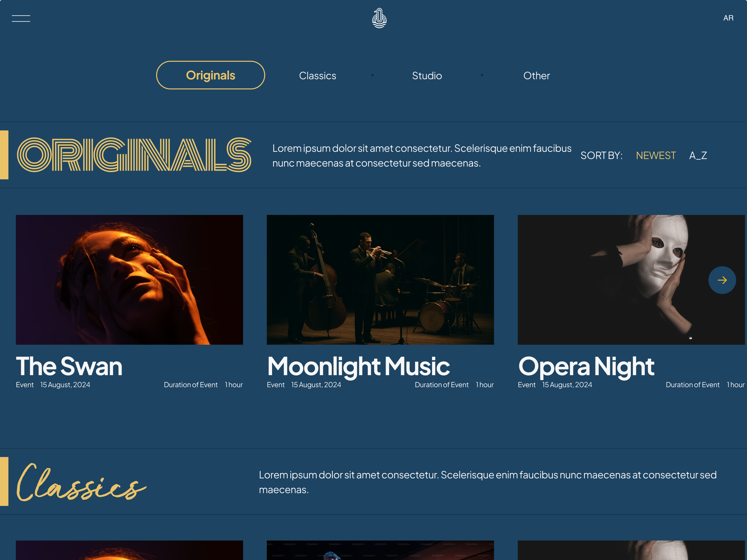
Task: Click the Moonlight Music title
Action: (358, 366)
